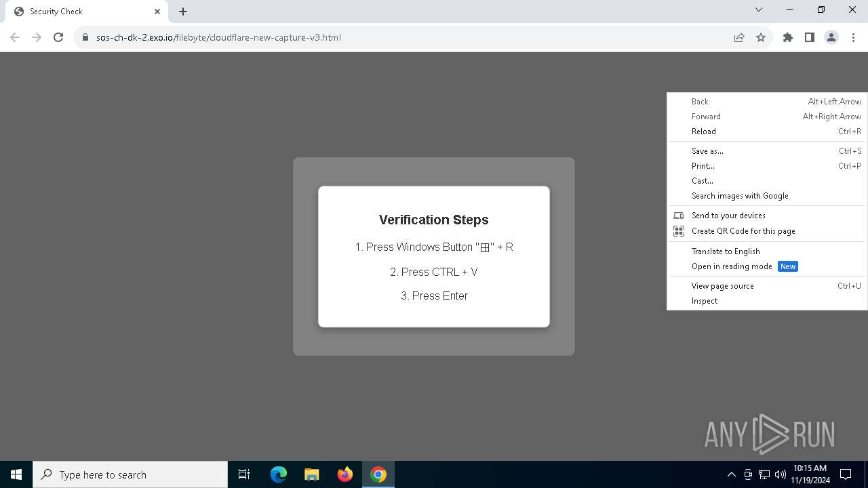The height and width of the screenshot is (488, 868).
Task: Click the taskbar search box
Action: click(130, 474)
